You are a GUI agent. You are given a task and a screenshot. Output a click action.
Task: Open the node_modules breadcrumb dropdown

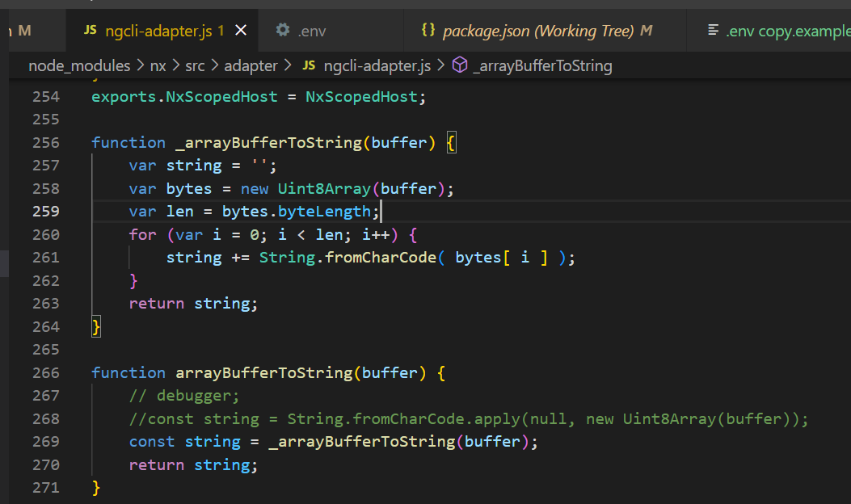pyautogui.click(x=78, y=65)
